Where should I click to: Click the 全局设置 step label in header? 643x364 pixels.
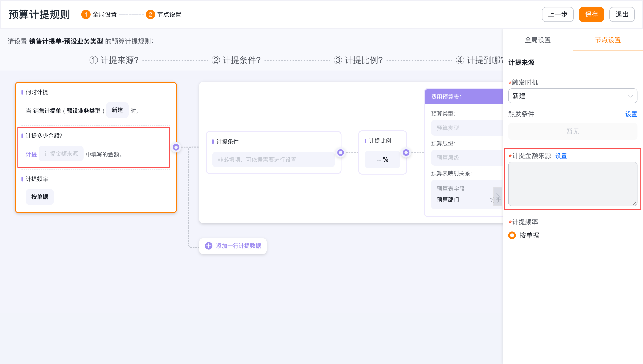105,14
